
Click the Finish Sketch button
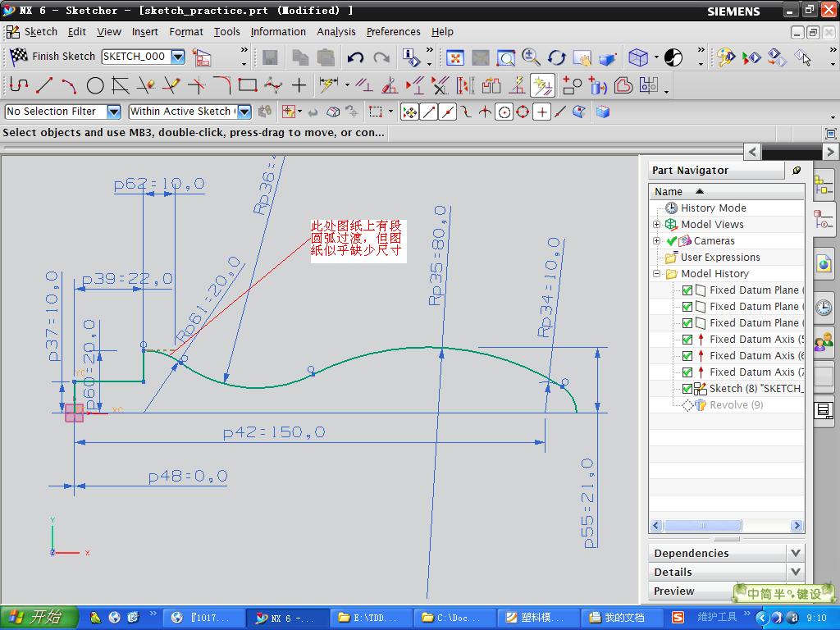tap(53, 57)
